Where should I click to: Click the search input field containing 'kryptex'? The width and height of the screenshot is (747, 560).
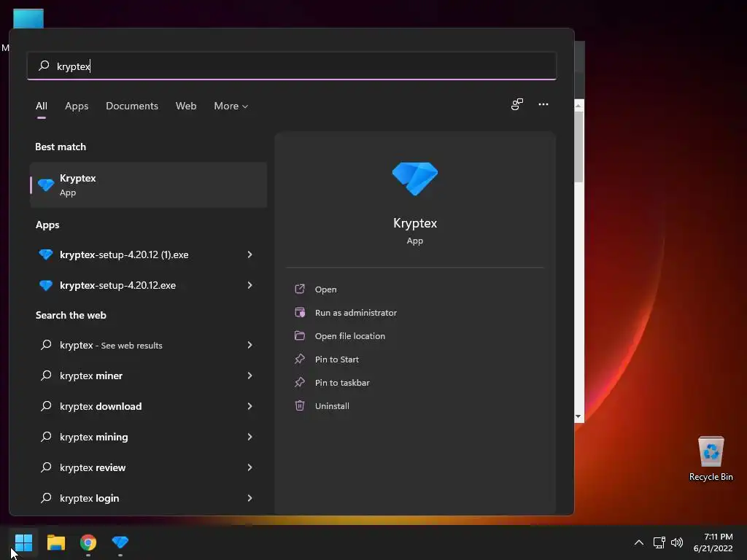[x=292, y=66]
